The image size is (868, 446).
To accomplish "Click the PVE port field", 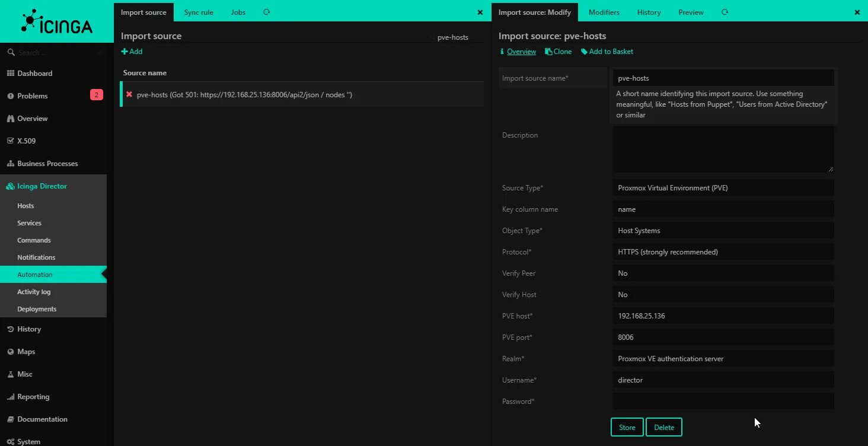I will 723,337.
